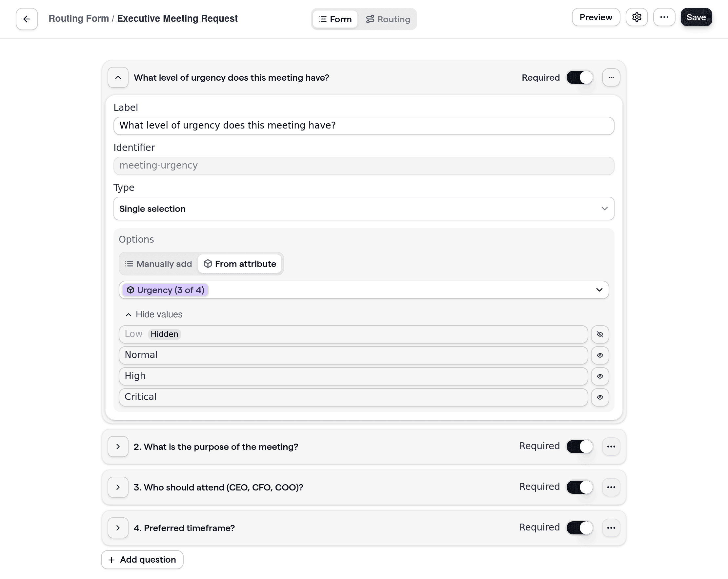Show the hidden Low urgency value
This screenshot has height=579, width=728.
(x=600, y=334)
